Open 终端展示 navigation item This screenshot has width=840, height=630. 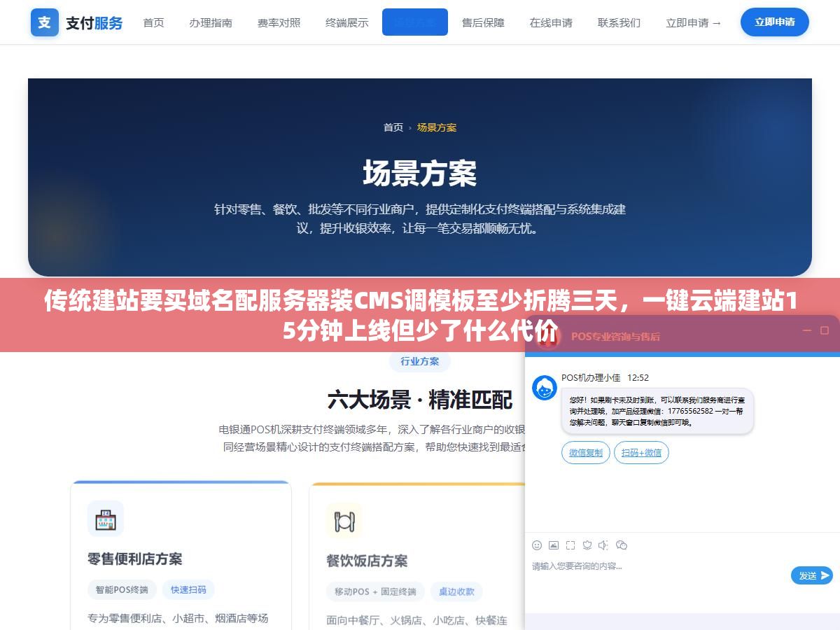tap(347, 22)
